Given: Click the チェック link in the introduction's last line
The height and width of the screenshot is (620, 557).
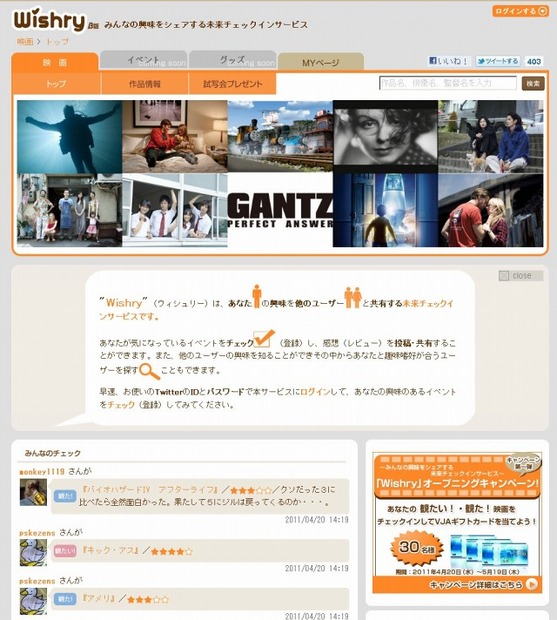Looking at the screenshot, I should point(121,405).
